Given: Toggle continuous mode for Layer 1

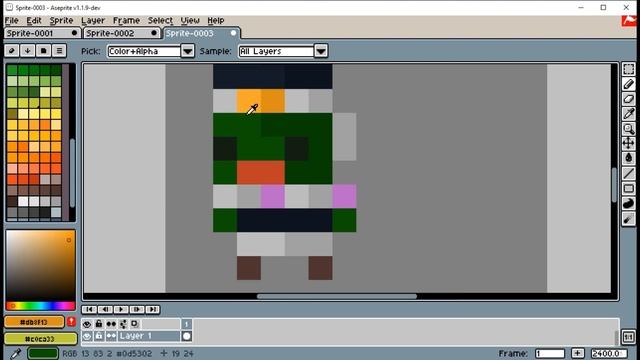Looking at the screenshot, I should [111, 336].
